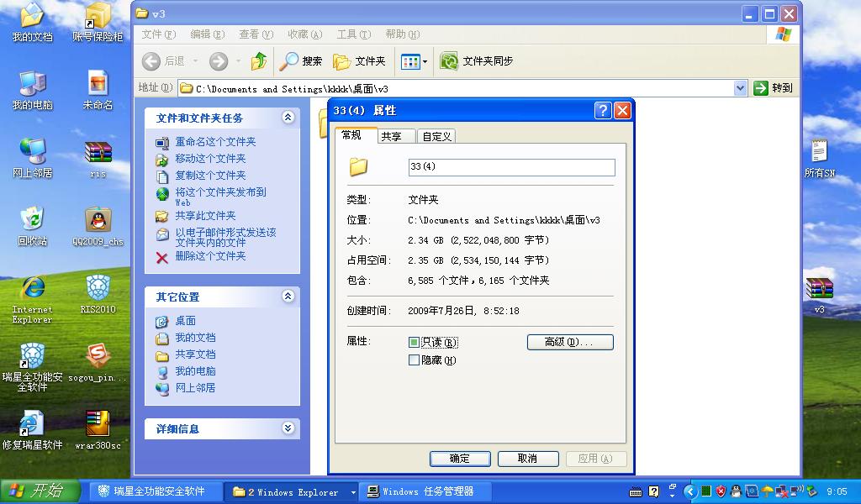
Task: Open 高级 advanced attributes button
Action: click(x=570, y=342)
